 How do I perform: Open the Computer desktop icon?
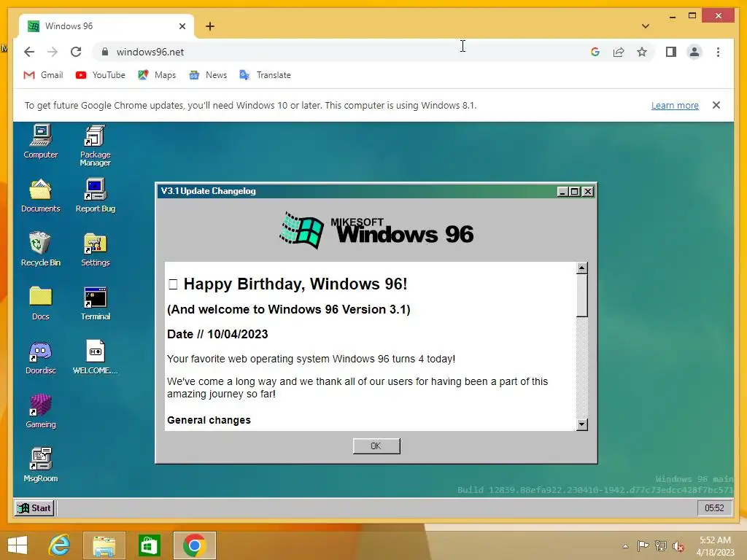(41, 141)
